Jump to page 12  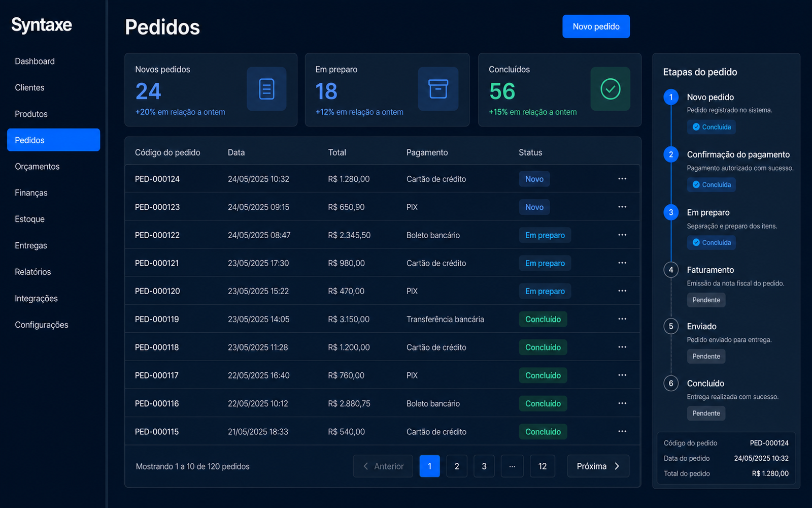(x=543, y=466)
